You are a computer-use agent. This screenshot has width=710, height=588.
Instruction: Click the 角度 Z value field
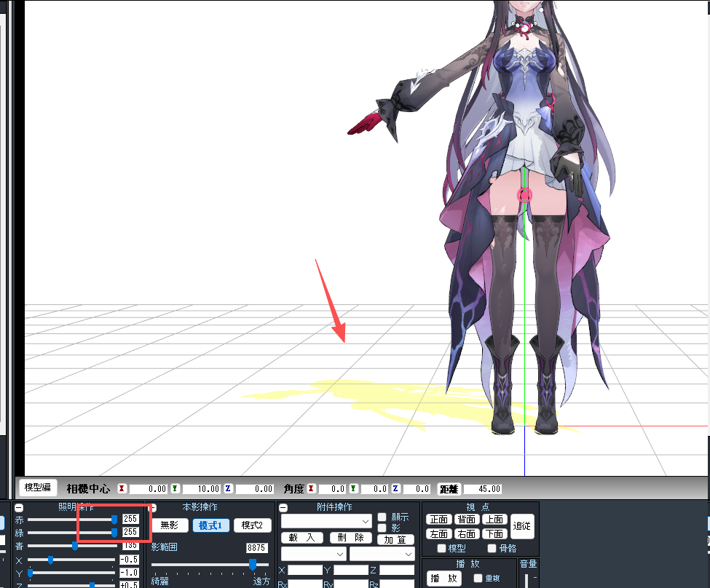pos(417,489)
